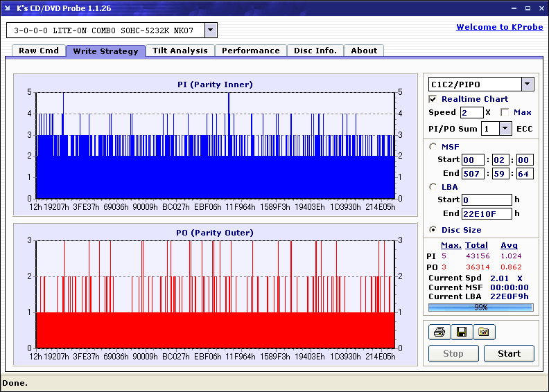
Task: Toggle the Max speed checkbox
Action: click(x=505, y=112)
